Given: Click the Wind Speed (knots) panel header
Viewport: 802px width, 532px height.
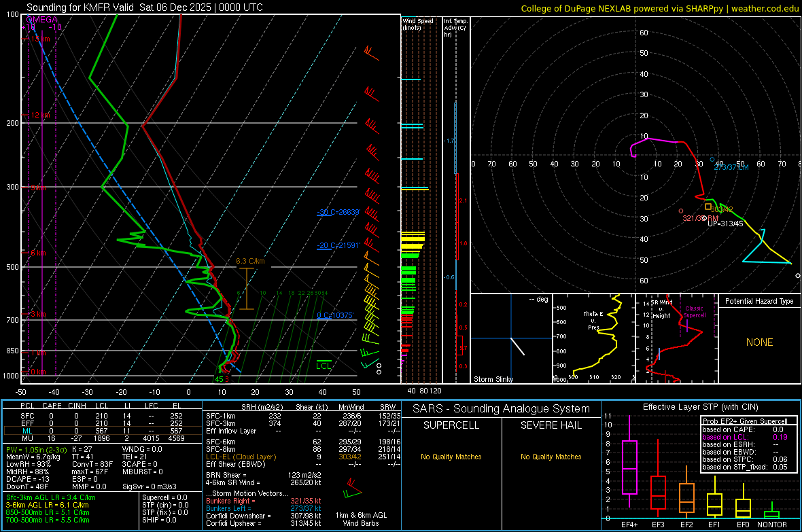Looking at the screenshot, I should coord(418,24).
